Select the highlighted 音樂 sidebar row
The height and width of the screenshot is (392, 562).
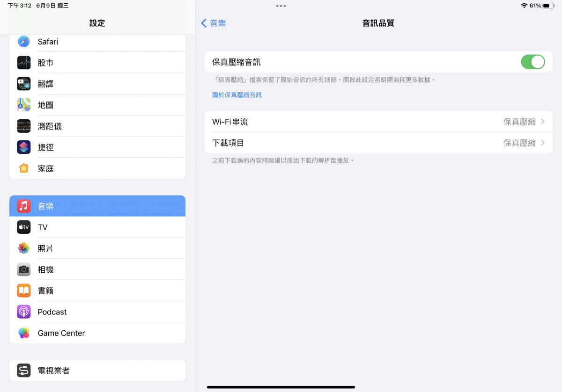point(97,206)
